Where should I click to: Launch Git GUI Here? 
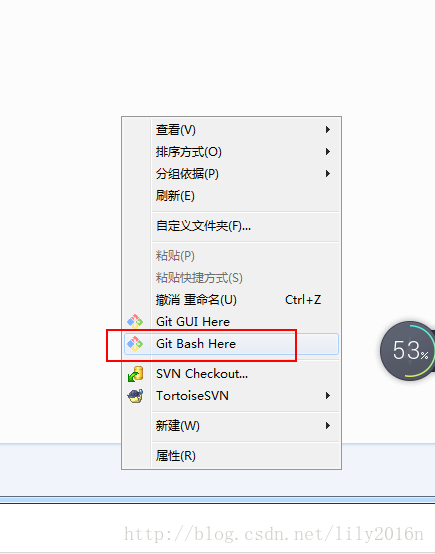coord(231,322)
